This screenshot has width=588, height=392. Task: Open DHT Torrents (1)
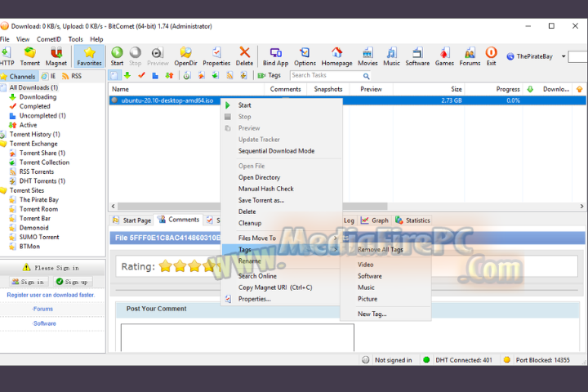42,180
